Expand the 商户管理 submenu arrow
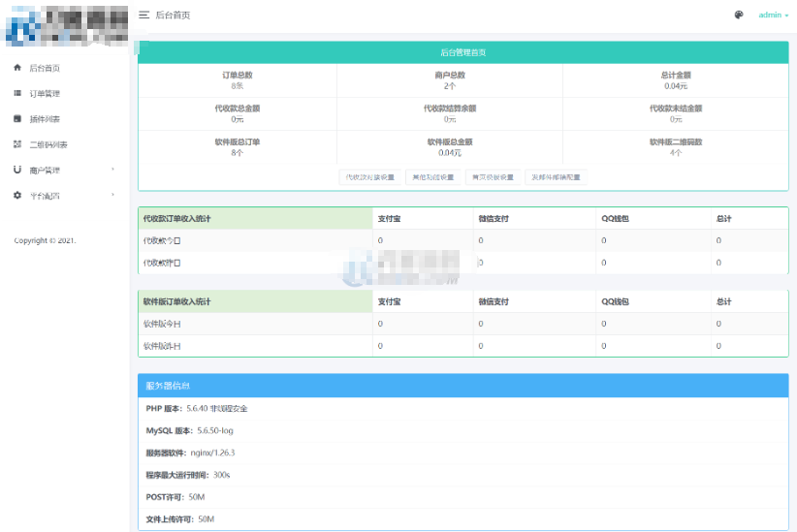797x532 pixels. pyautogui.click(x=113, y=171)
